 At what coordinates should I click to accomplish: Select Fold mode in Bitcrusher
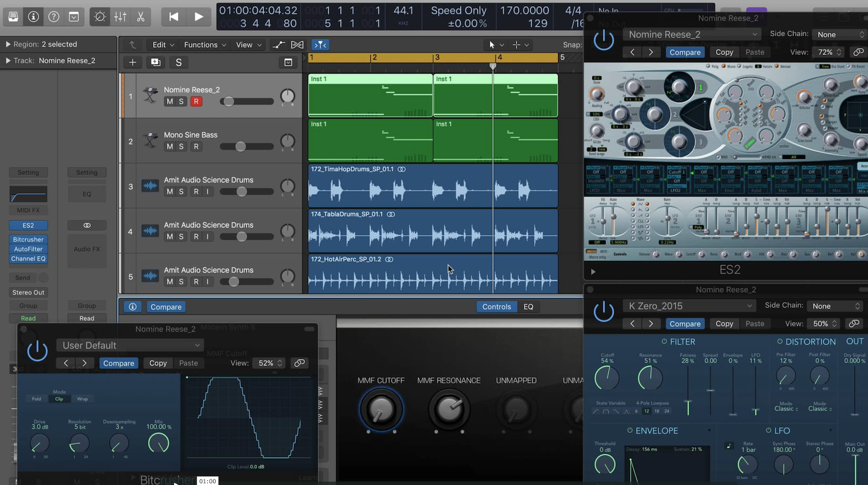click(36, 399)
